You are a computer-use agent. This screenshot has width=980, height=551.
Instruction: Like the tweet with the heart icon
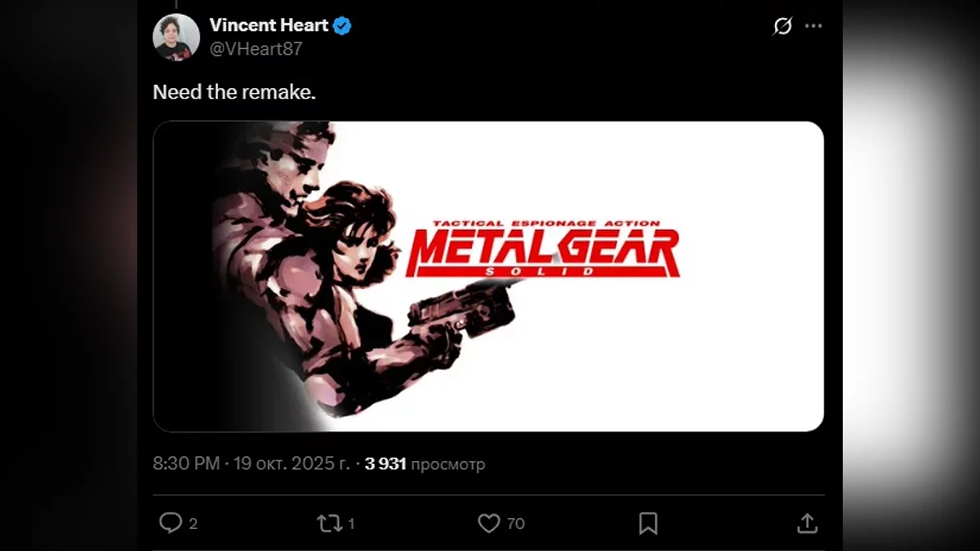[488, 523]
